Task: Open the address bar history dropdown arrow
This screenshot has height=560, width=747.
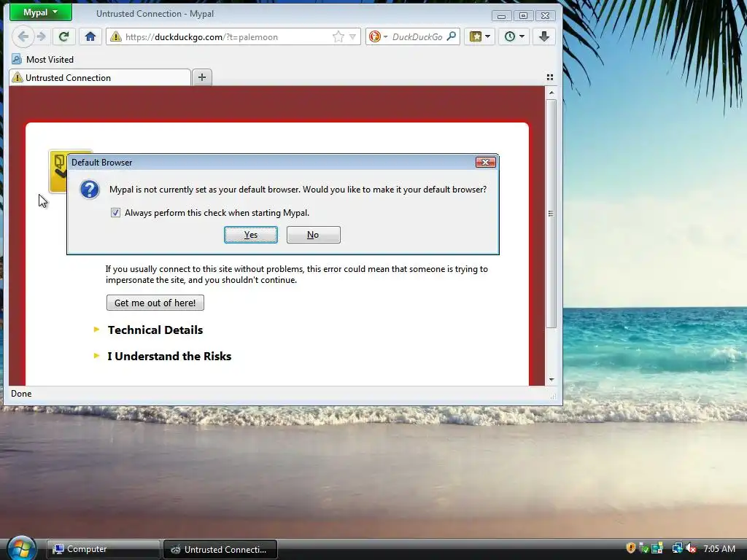Action: point(352,36)
